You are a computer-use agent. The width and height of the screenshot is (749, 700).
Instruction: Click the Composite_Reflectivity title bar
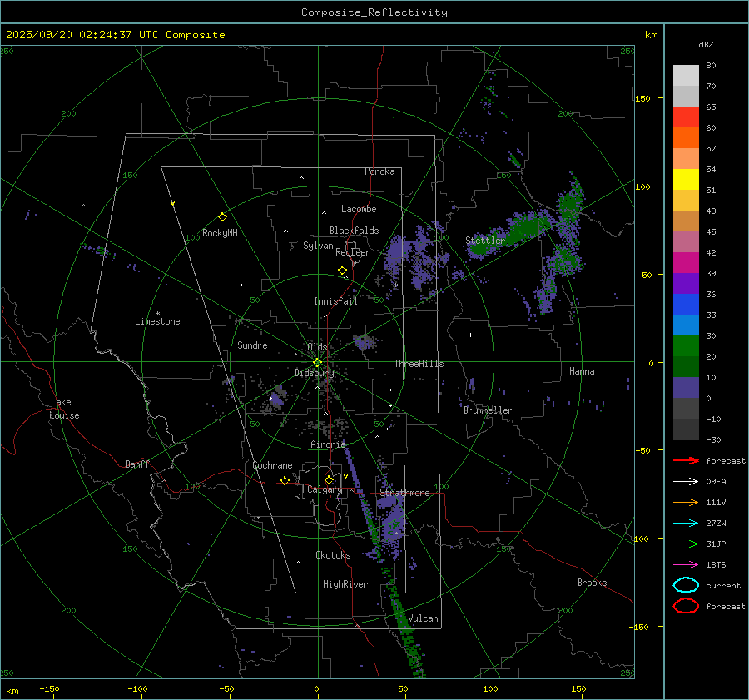point(374,12)
